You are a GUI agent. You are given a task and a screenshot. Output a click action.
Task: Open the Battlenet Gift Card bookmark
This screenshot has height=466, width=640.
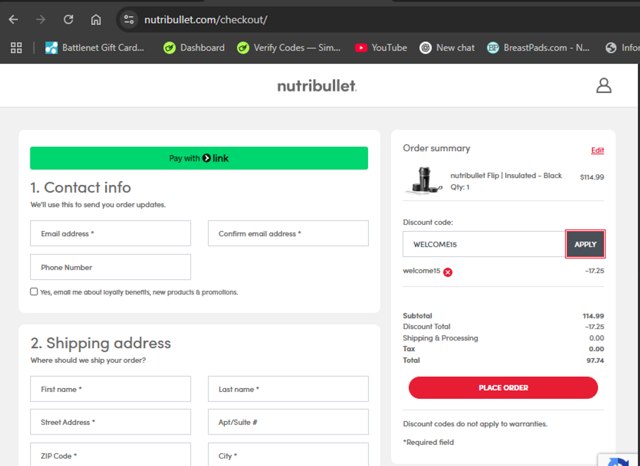94,48
